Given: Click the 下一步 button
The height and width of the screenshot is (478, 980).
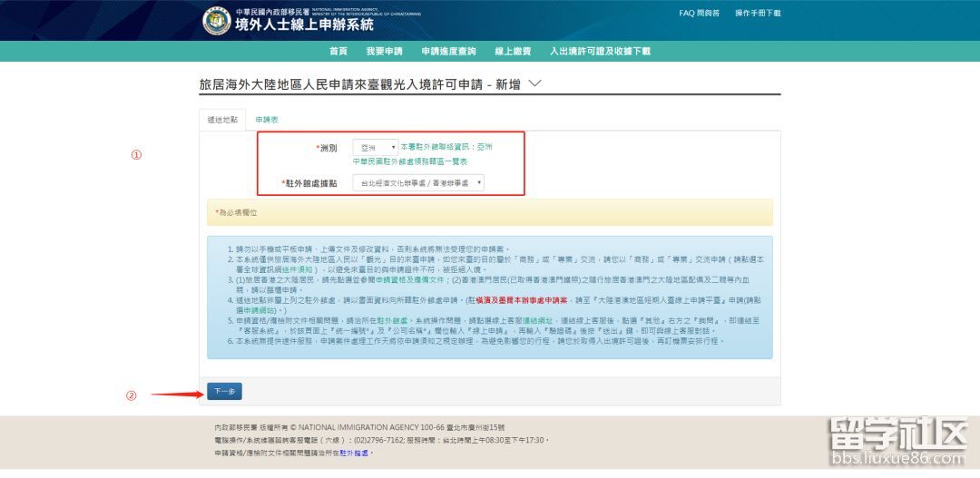Looking at the screenshot, I should coord(224,392).
